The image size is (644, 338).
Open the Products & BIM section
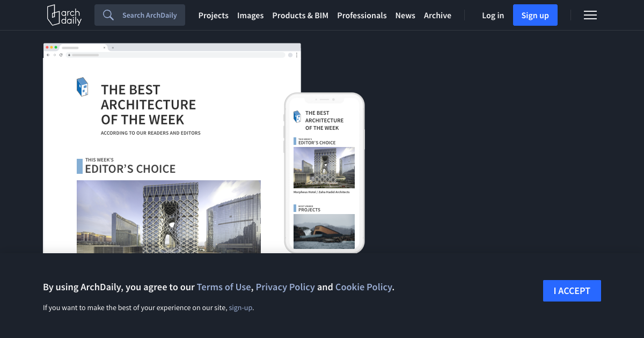(300, 15)
